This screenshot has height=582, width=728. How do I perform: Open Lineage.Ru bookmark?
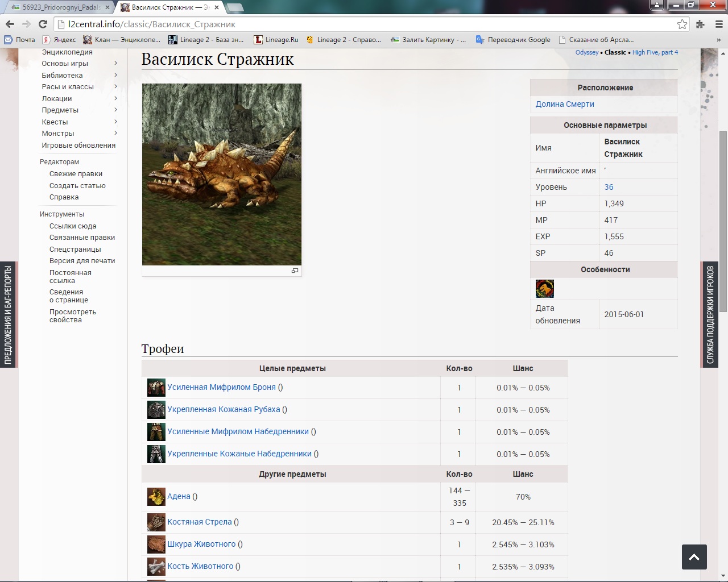click(276, 40)
